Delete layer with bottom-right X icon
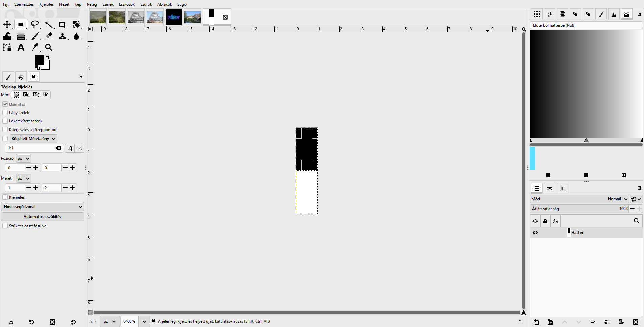This screenshot has width=644, height=327. tap(636, 322)
